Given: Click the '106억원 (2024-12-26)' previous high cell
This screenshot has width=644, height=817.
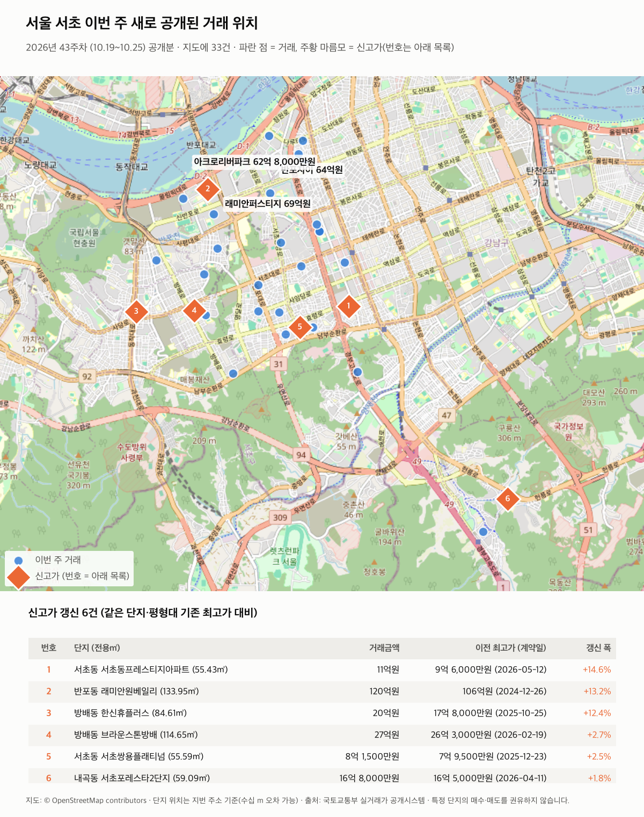Looking at the screenshot, I should pos(504,691).
